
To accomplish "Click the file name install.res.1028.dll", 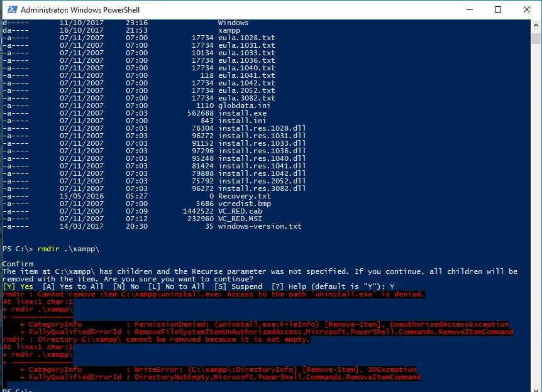I will point(262,129).
